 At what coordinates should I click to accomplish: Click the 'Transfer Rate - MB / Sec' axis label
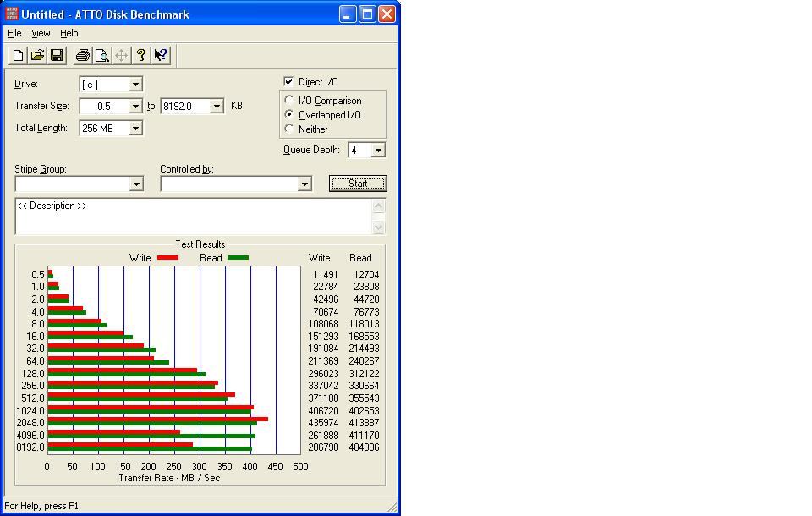point(169,478)
